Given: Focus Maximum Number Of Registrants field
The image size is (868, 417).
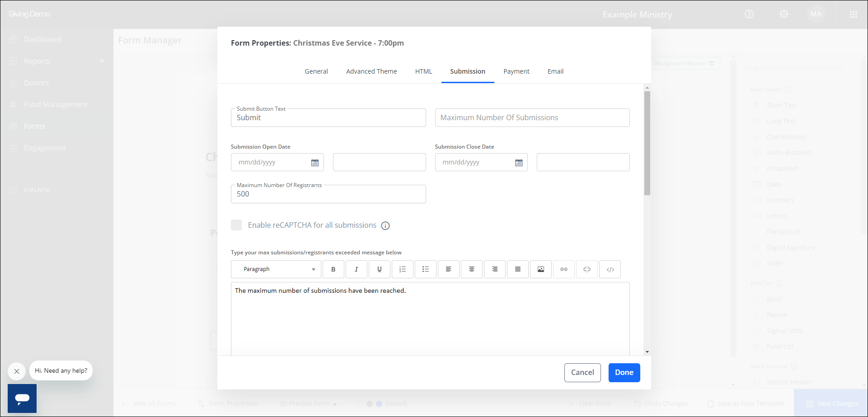Looking at the screenshot, I should coord(328,194).
